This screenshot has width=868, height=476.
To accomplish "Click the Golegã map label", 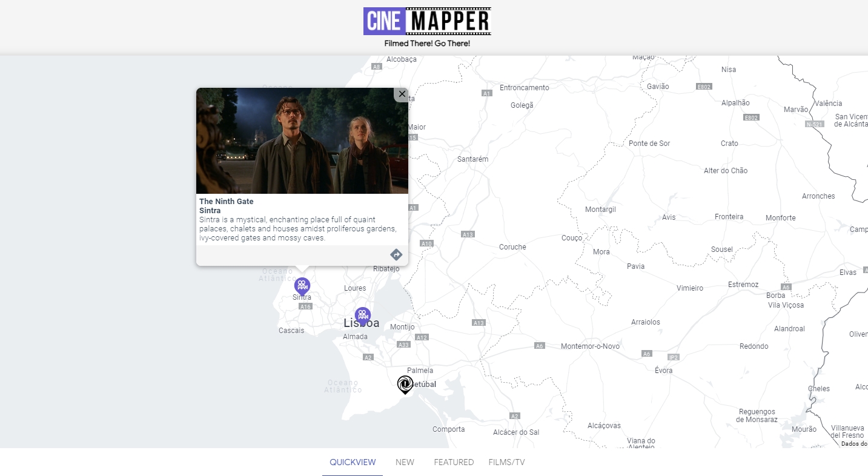I will (522, 105).
